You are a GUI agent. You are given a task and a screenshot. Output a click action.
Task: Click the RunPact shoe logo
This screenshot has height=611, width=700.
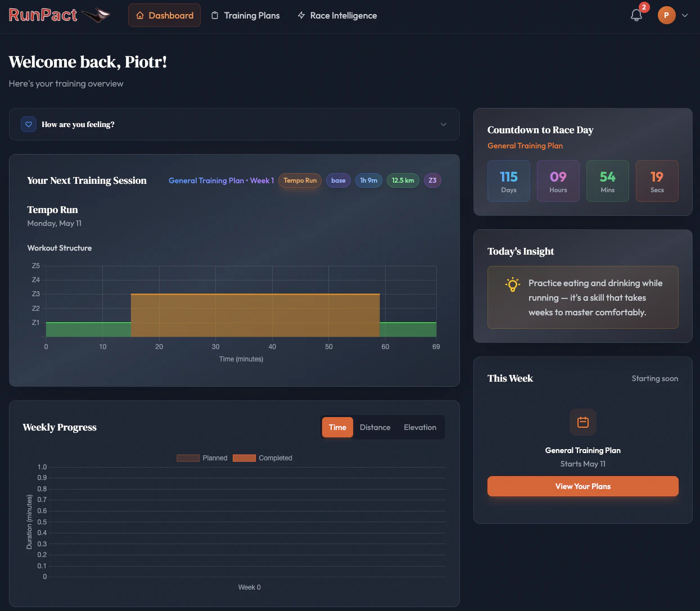(x=96, y=15)
